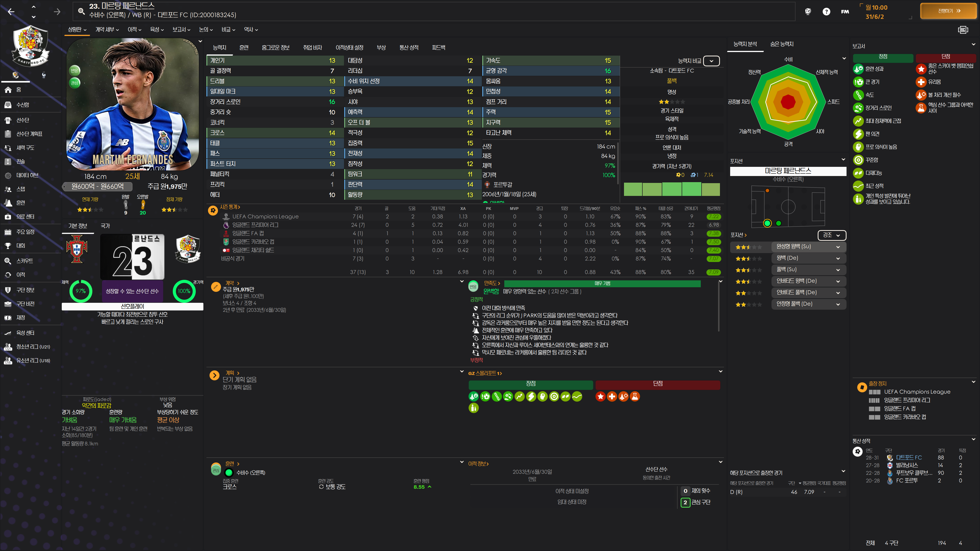Select the 기본 정보 tab
980x551 pixels.
[x=78, y=226]
